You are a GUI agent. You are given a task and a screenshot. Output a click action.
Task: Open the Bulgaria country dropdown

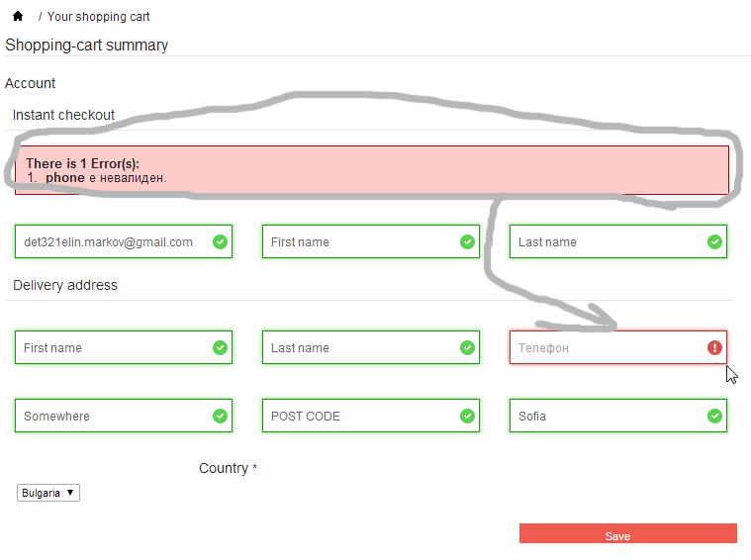click(x=48, y=493)
